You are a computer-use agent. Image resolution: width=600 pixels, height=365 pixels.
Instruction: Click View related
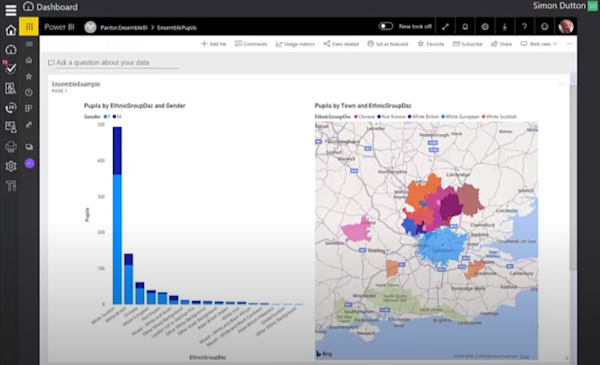click(341, 44)
